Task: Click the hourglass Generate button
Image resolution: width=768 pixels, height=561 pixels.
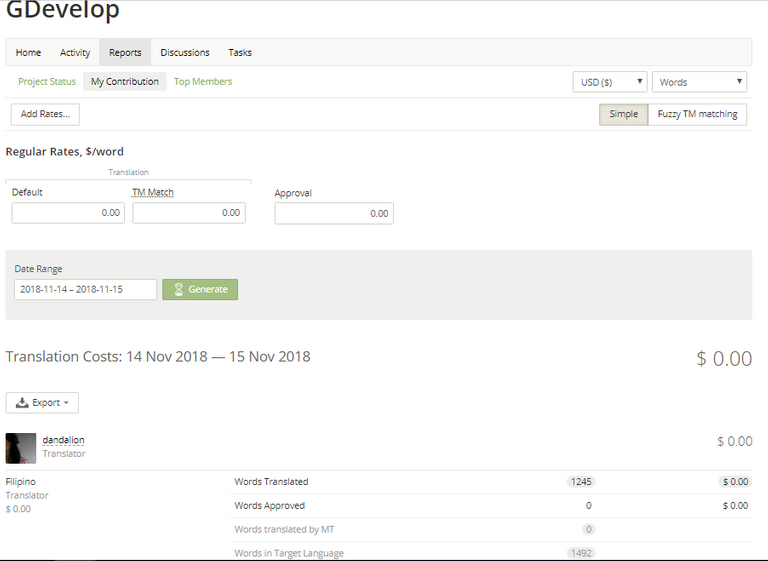Action: pyautogui.click(x=200, y=289)
